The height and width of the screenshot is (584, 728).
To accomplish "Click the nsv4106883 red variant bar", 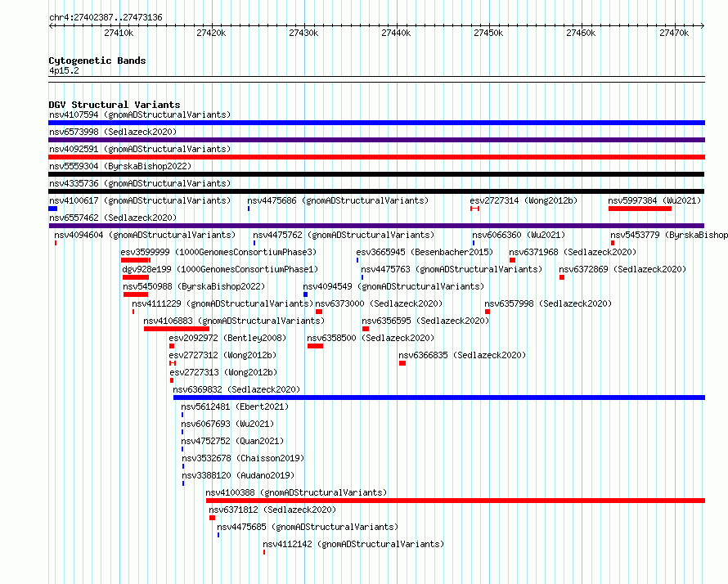I will [x=177, y=329].
